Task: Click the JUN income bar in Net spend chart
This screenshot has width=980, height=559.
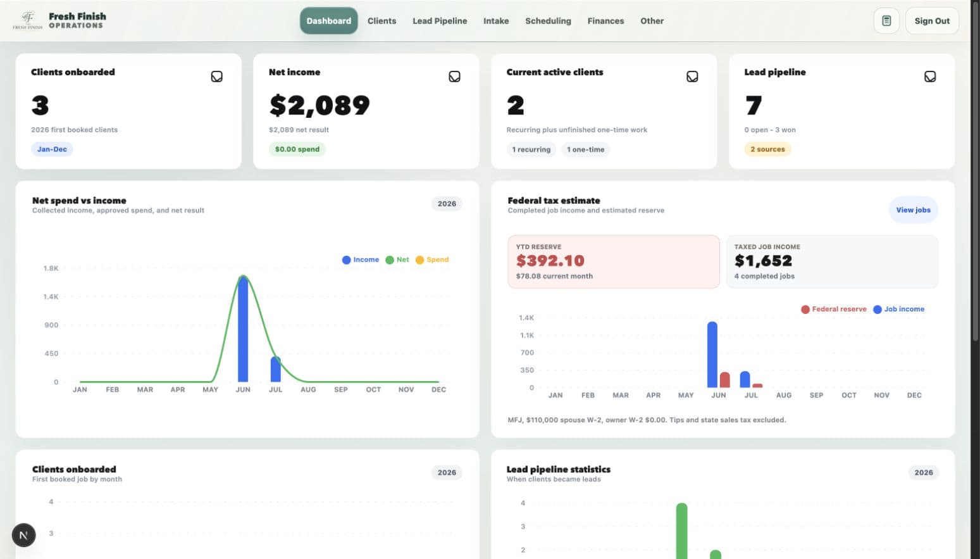Action: coord(243,329)
